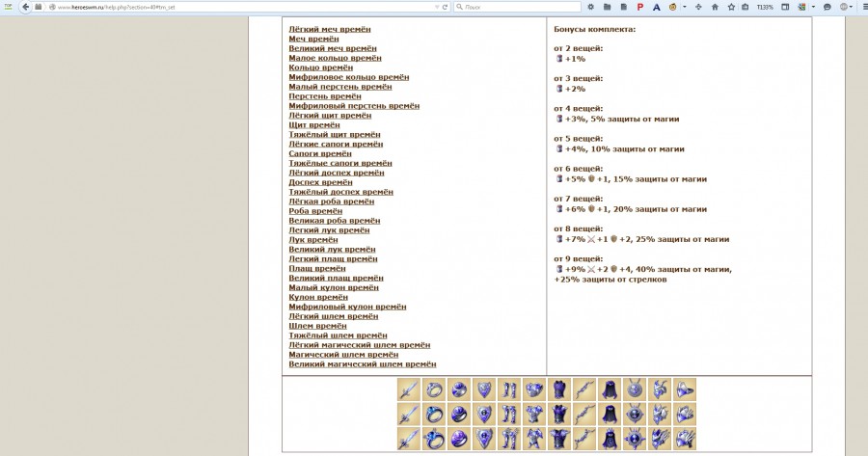Click the browser home icon
The width and height of the screenshot is (868, 456).
715,7
